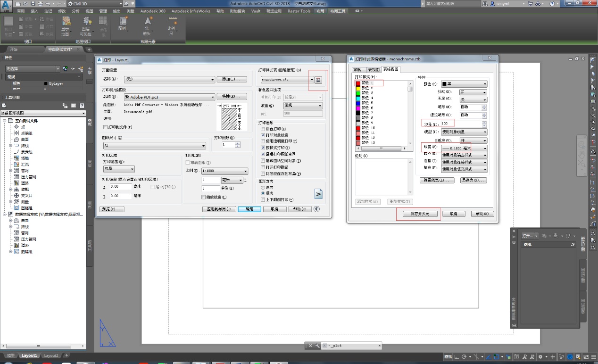The height and width of the screenshot is (364, 598).
Task: Click the drawing orientation page icon
Action: [x=318, y=193]
